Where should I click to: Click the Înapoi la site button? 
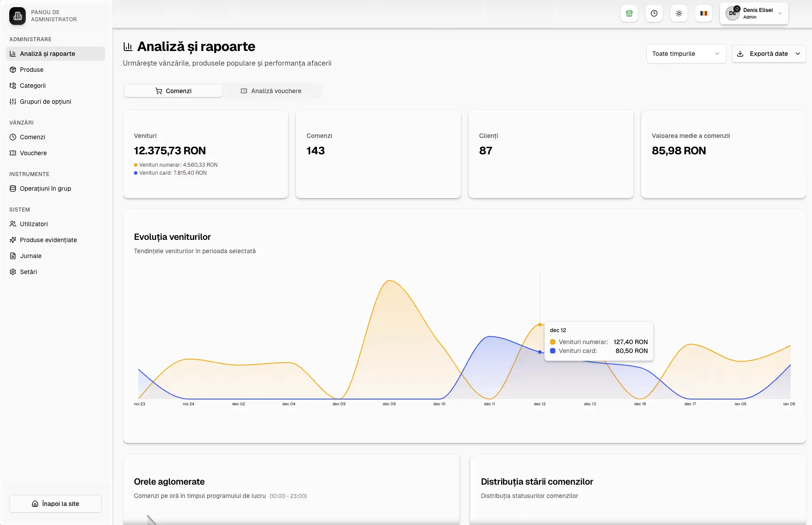pos(55,504)
